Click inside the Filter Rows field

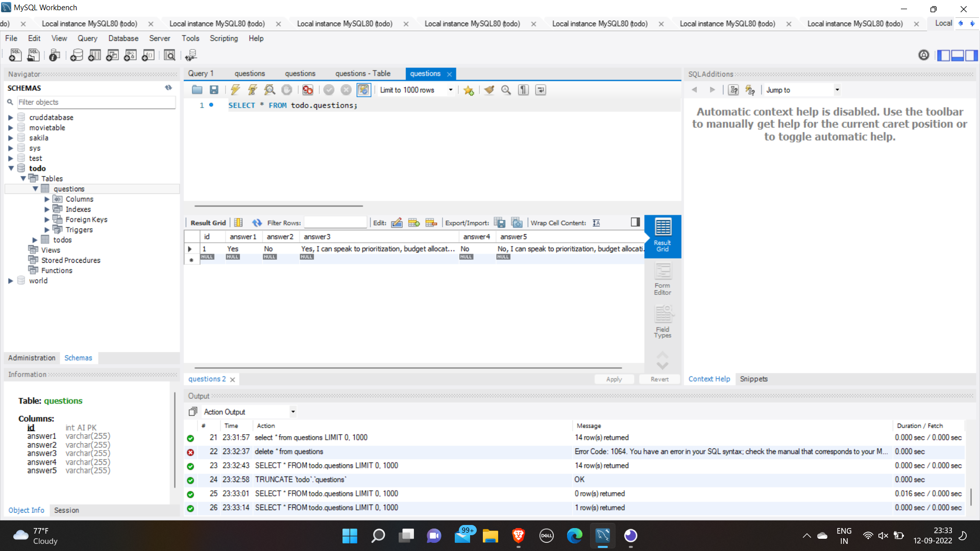pyautogui.click(x=335, y=222)
